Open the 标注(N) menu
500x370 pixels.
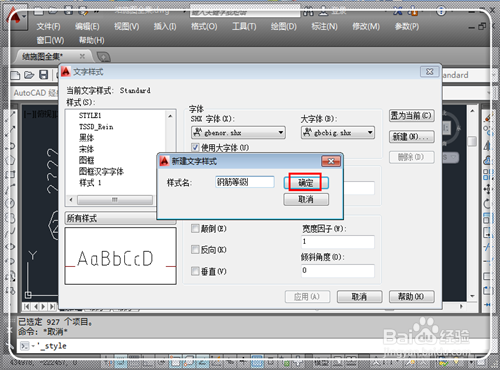pyautogui.click(x=324, y=27)
